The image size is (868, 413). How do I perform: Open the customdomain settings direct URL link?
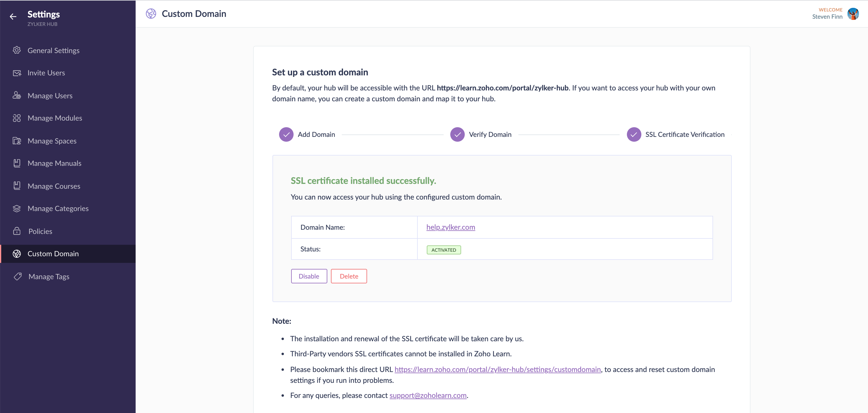pos(497,369)
